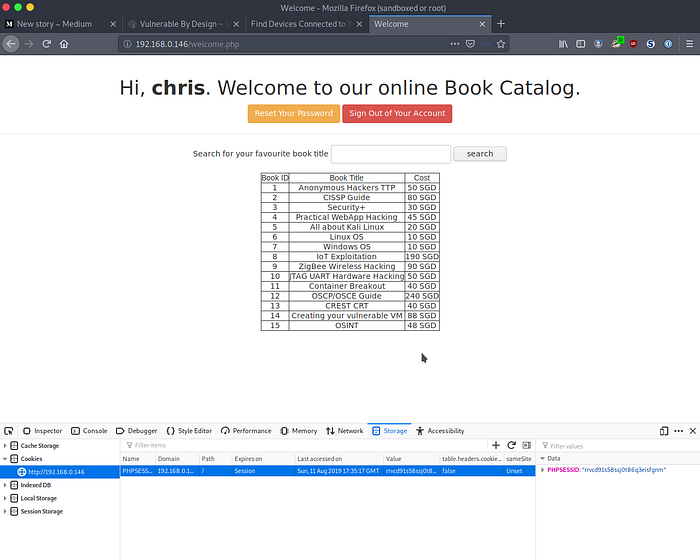Activate the devtools element picker icon
The image size is (700, 560).
pyautogui.click(x=9, y=431)
